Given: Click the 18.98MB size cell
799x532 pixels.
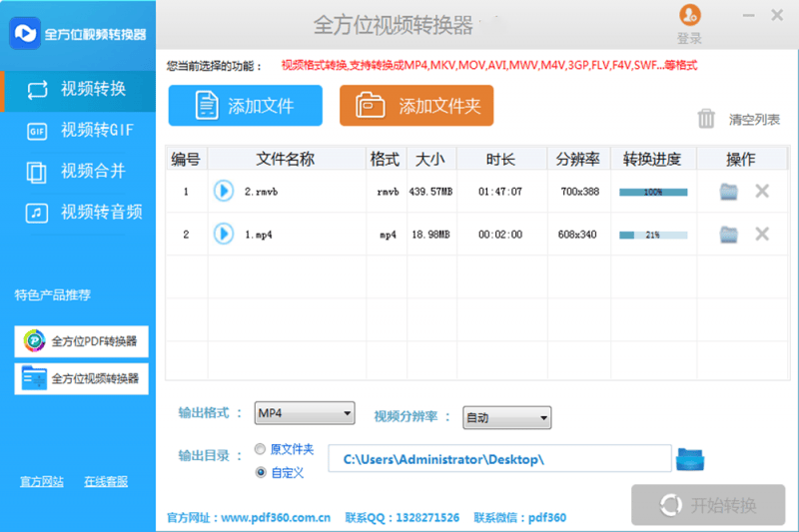Looking at the screenshot, I should coord(430,235).
